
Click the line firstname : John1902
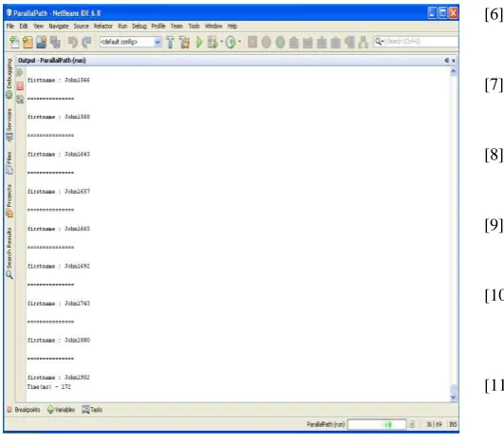tap(59, 378)
